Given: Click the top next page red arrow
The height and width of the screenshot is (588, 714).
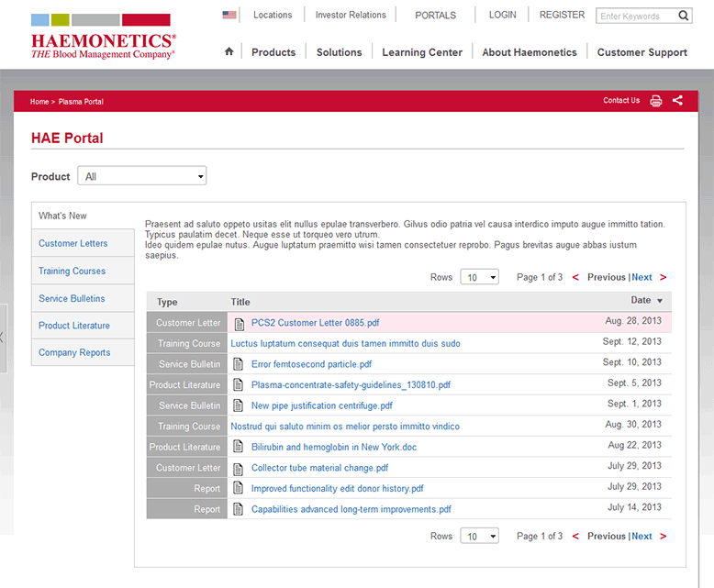Looking at the screenshot, I should point(663,277).
